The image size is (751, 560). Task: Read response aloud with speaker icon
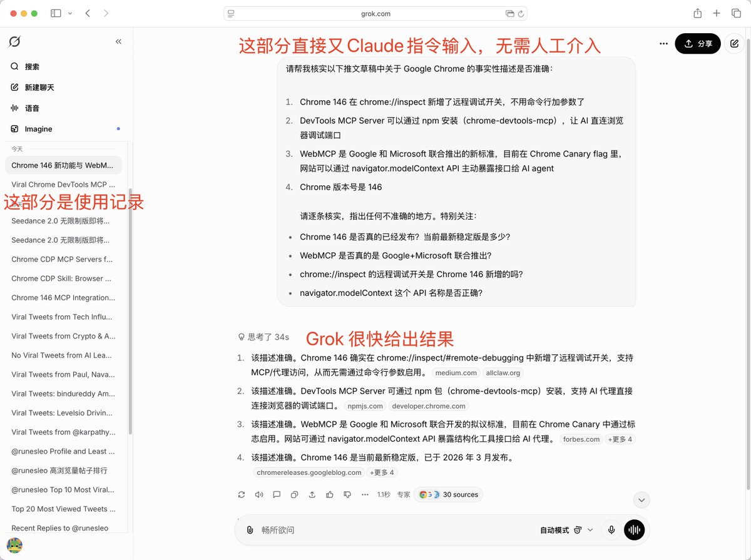pos(259,494)
